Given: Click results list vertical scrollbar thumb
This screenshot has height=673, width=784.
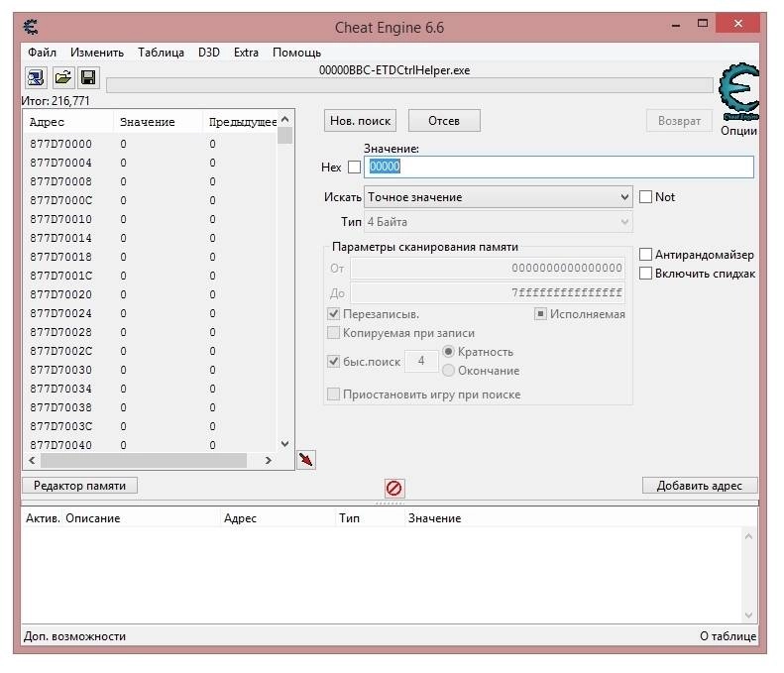Looking at the screenshot, I should pos(285,136).
